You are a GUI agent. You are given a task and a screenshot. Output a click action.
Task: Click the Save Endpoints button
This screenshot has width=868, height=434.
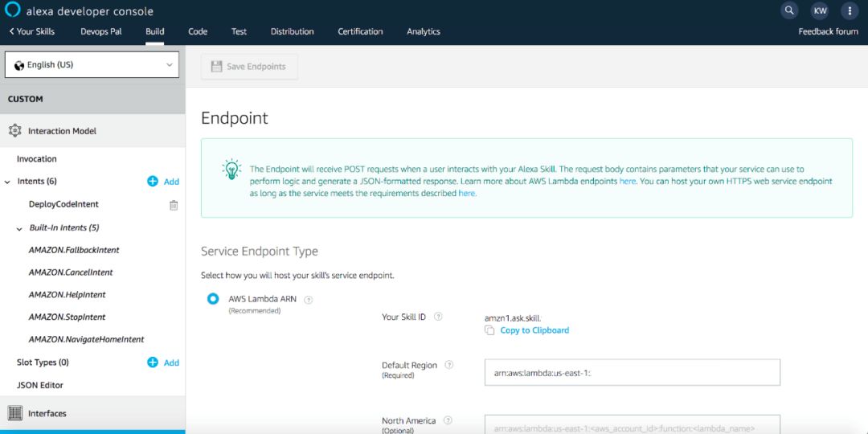tap(250, 67)
